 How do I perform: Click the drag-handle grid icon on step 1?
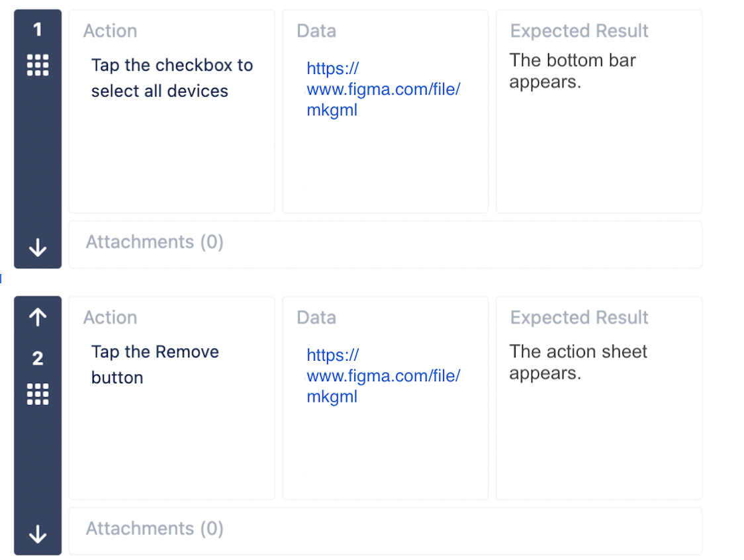38,65
